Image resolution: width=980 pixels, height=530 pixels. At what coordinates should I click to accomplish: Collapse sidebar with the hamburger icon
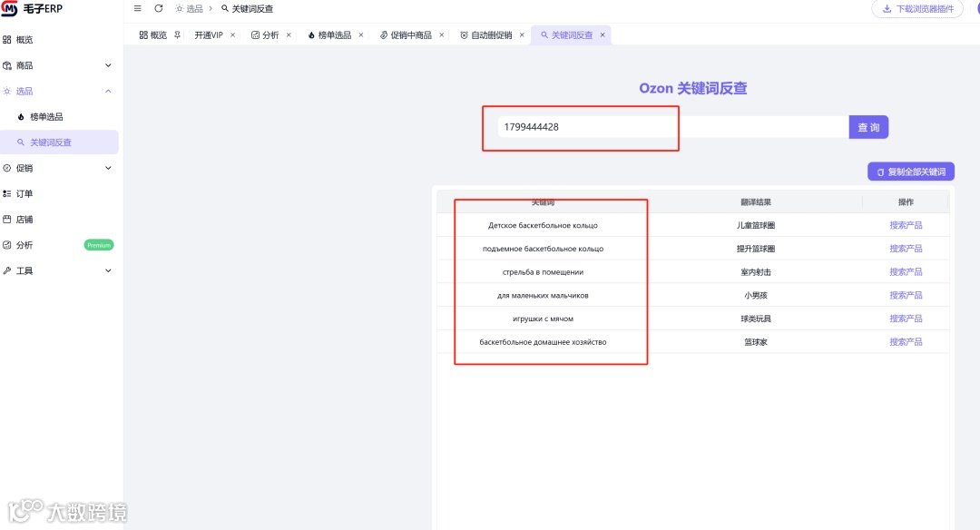[x=138, y=9]
